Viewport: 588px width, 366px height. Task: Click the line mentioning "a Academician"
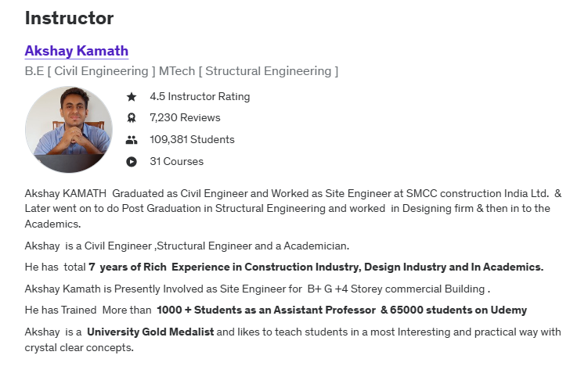(187, 246)
